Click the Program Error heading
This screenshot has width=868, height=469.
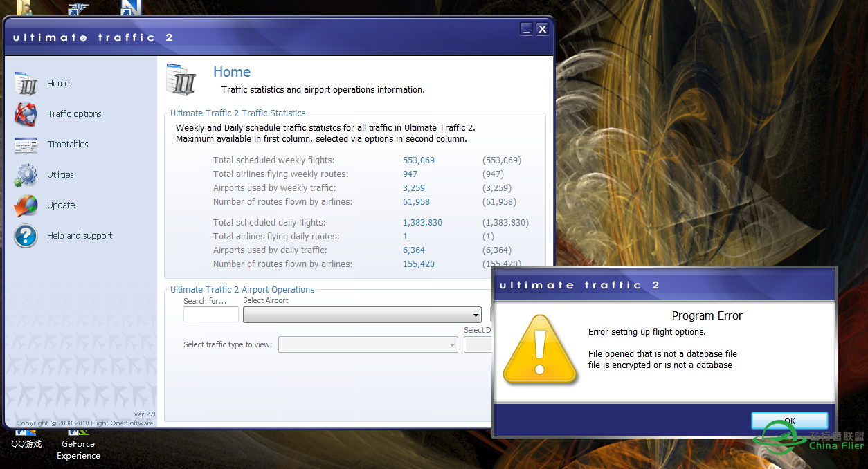pyautogui.click(x=707, y=315)
